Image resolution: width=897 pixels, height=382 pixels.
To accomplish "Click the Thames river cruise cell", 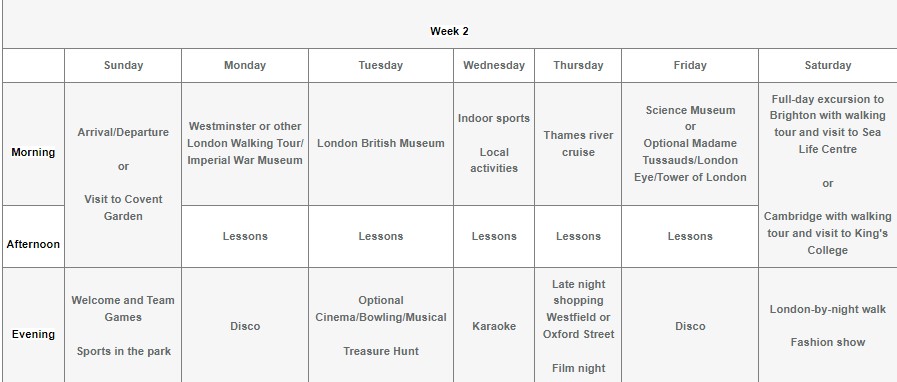I will (578, 144).
